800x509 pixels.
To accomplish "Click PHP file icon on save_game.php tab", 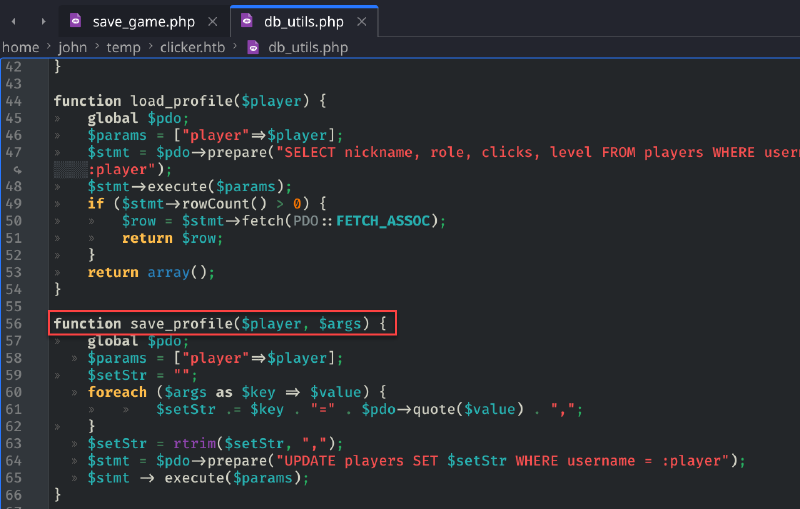I will click(x=76, y=20).
